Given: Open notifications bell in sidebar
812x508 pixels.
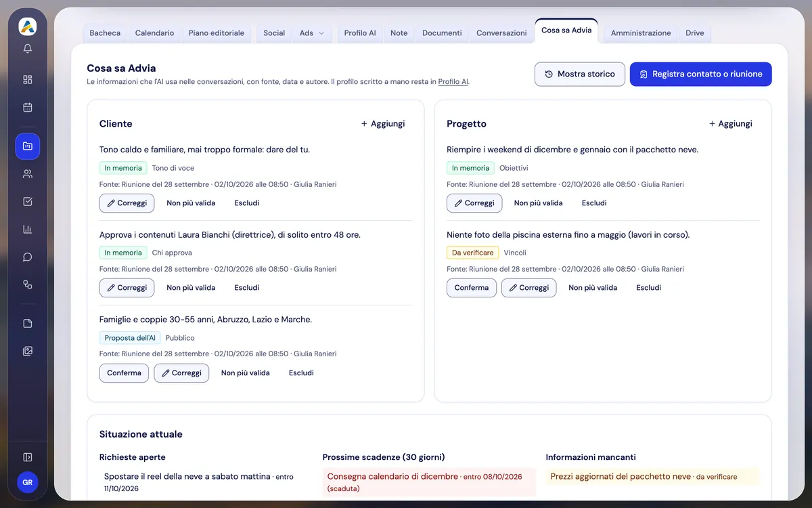Looking at the screenshot, I should (x=28, y=49).
